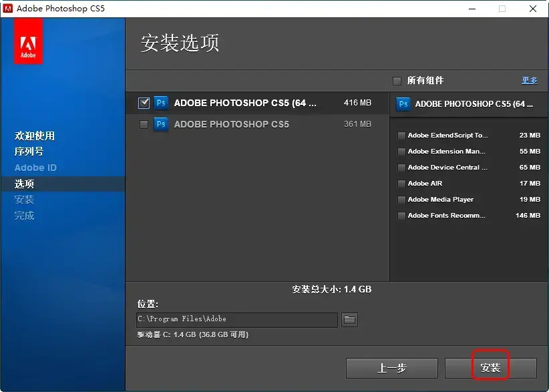Click the 55 MB size value
Image resolution: width=549 pixels, height=392 pixels.
click(x=530, y=152)
